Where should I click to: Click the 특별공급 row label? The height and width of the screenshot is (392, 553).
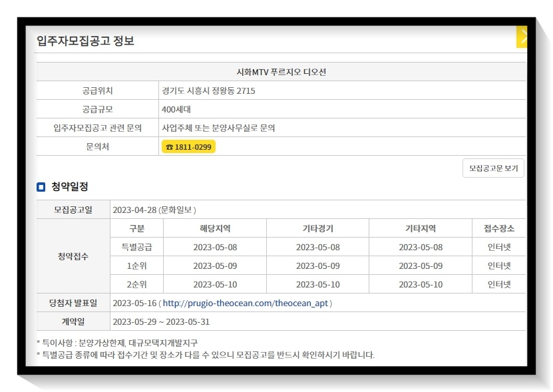tap(137, 247)
